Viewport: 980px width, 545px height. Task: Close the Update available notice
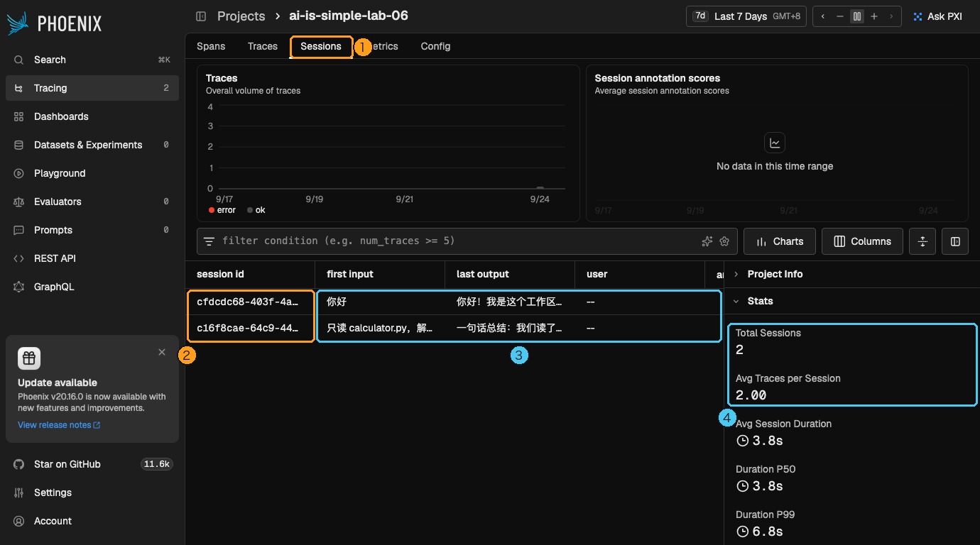pos(162,352)
